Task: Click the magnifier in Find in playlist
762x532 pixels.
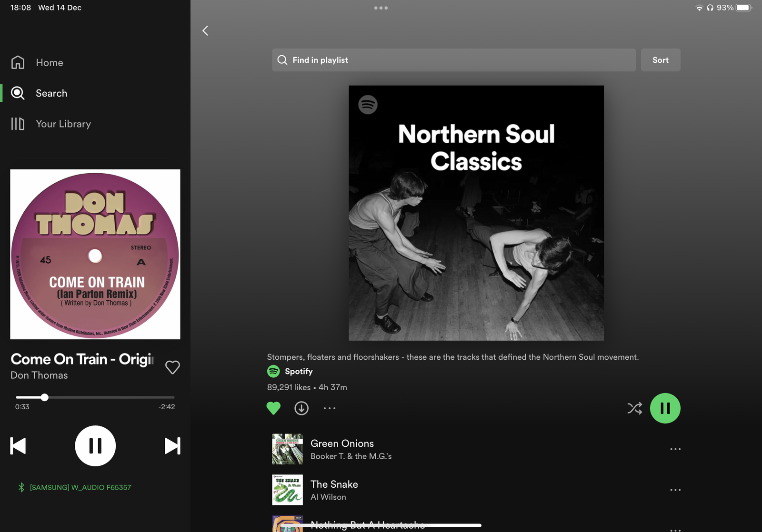Action: 282,60
